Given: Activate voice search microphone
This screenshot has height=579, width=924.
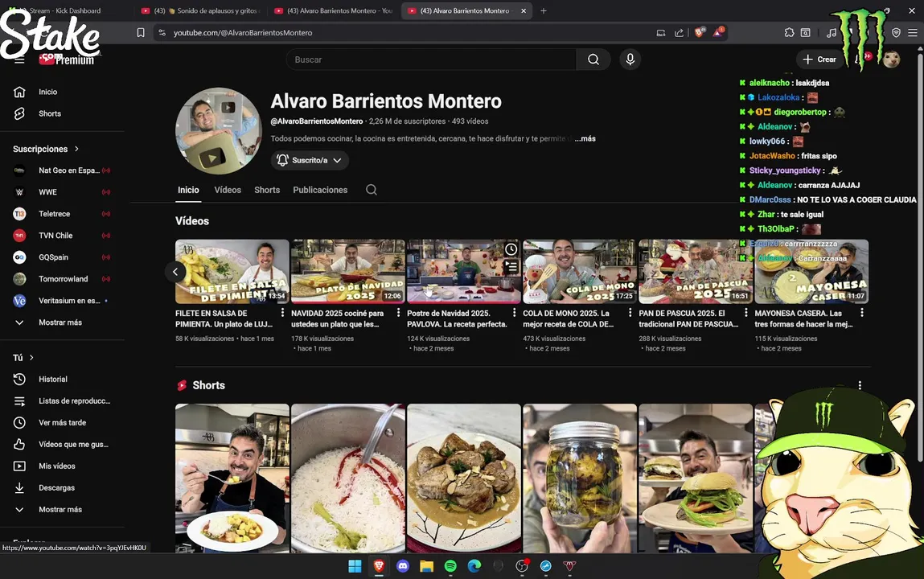Looking at the screenshot, I should coord(630,60).
